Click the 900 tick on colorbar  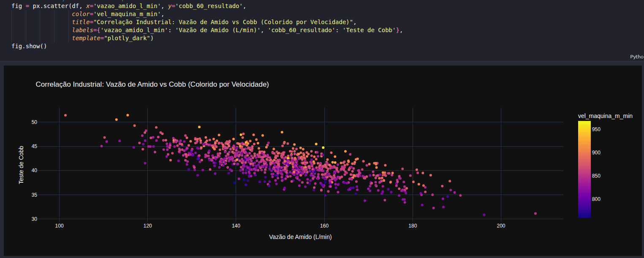tap(596, 152)
